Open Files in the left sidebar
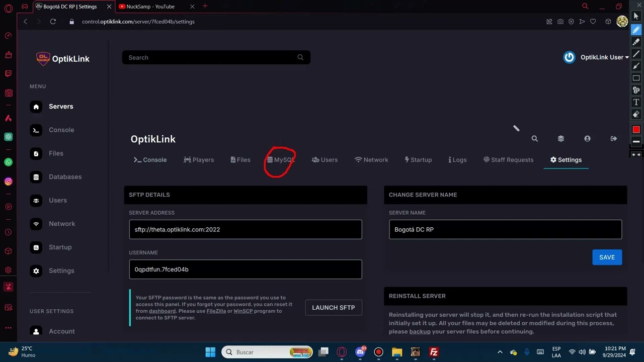The image size is (644, 362). [x=46, y=153]
